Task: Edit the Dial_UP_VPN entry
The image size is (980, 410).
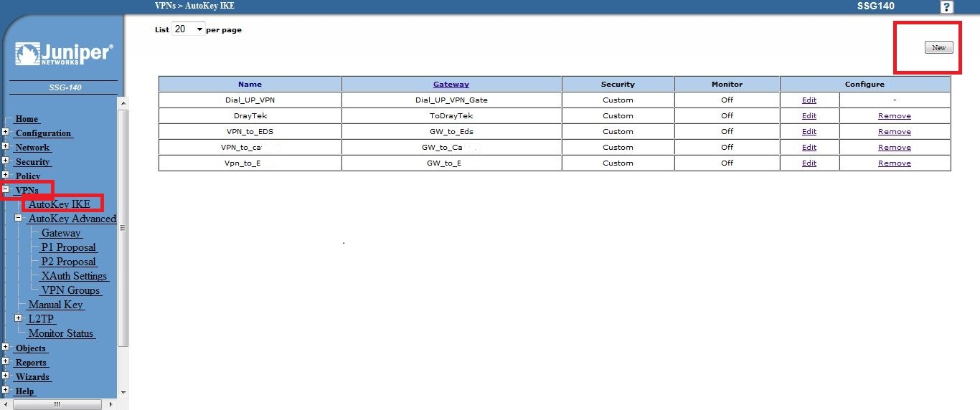Action: tap(809, 100)
